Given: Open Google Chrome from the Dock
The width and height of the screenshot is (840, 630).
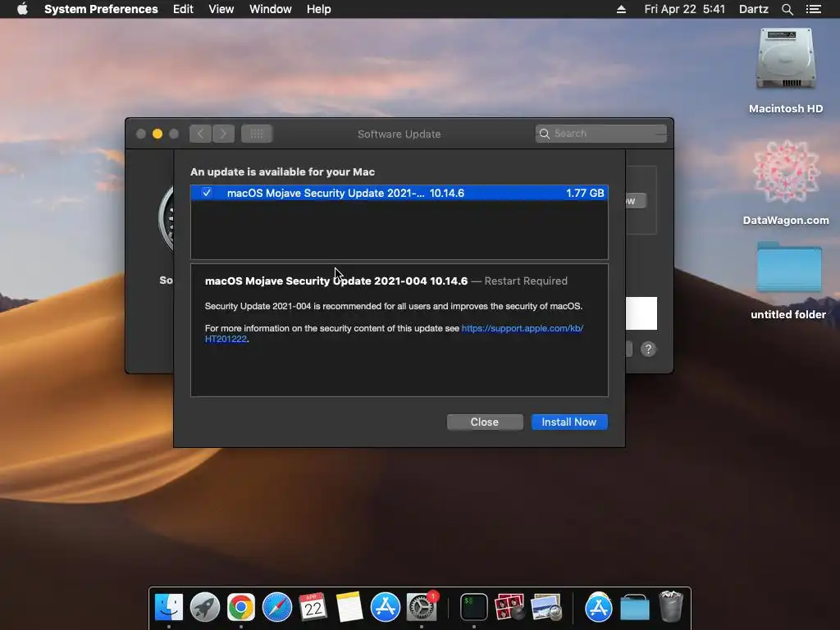Looking at the screenshot, I should tap(240, 607).
